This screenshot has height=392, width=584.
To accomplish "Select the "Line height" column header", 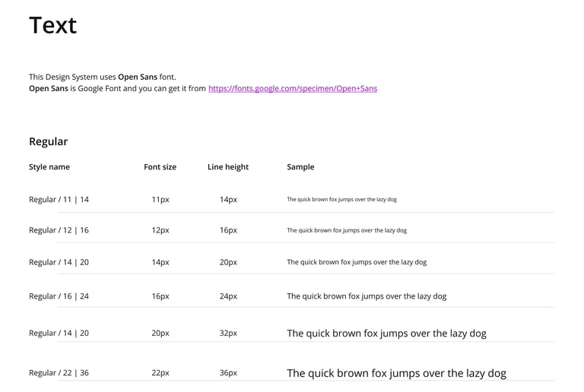I will tap(228, 167).
